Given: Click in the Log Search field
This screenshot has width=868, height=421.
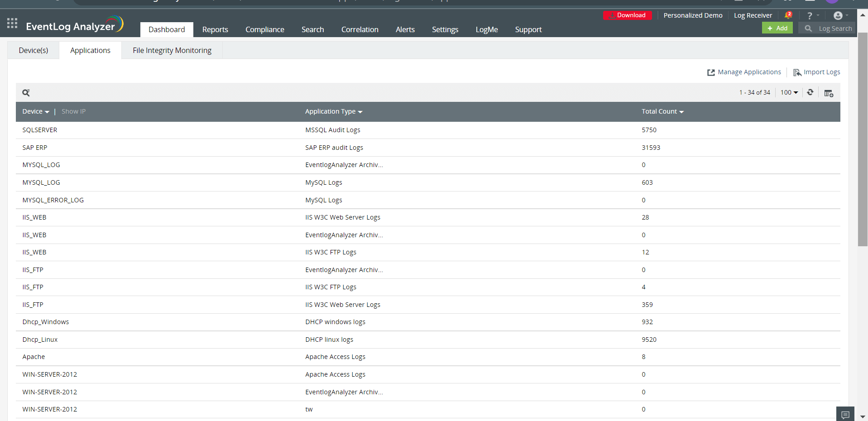Looking at the screenshot, I should point(834,29).
